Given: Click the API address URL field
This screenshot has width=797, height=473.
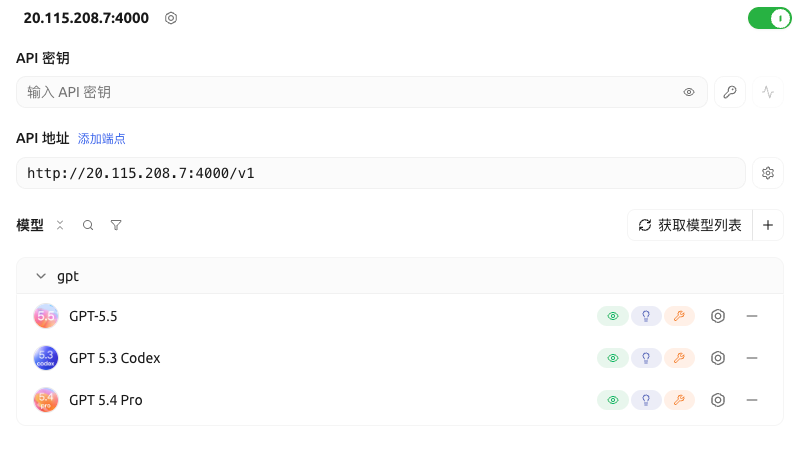Looking at the screenshot, I should [x=381, y=173].
